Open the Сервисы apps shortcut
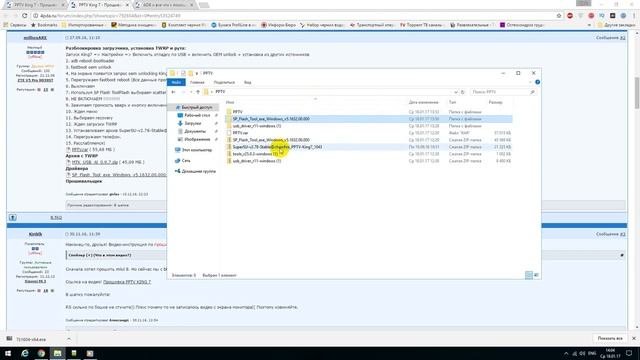640x360 pixels. pyautogui.click(x=15, y=25)
